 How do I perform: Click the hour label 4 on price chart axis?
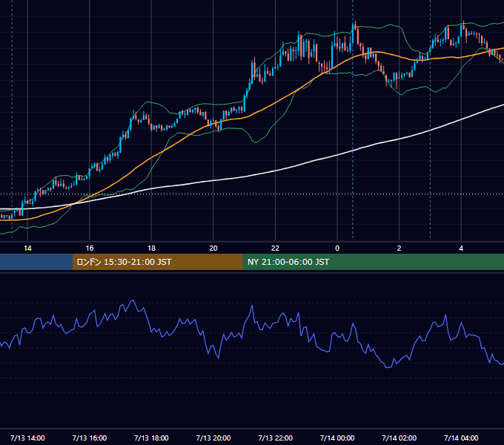pos(461,248)
